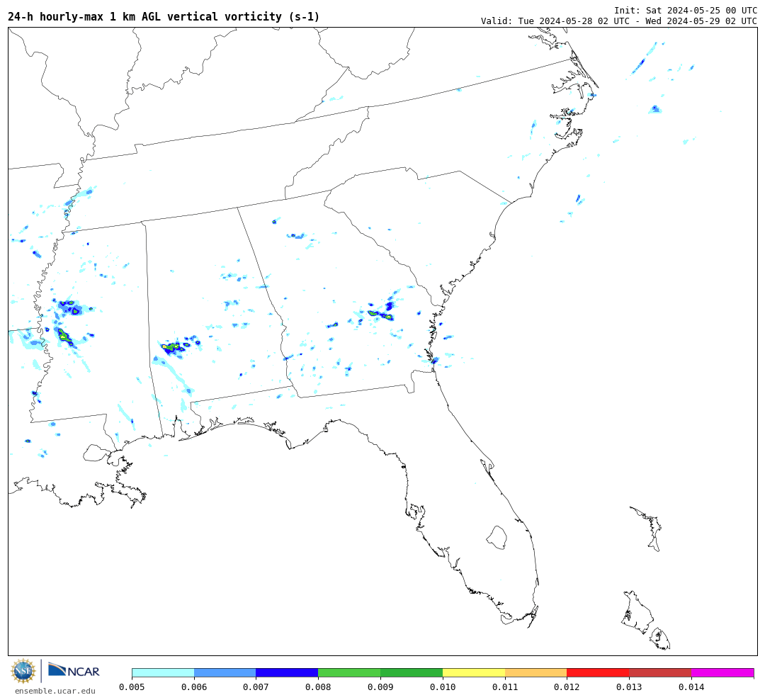Click the light cyan 0.005 colorbar segment

(x=163, y=673)
